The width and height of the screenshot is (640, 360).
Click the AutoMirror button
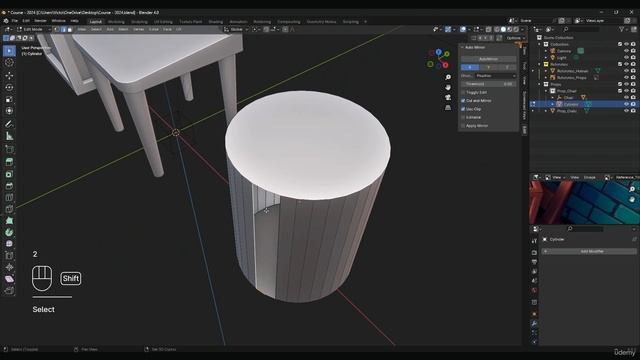point(489,59)
